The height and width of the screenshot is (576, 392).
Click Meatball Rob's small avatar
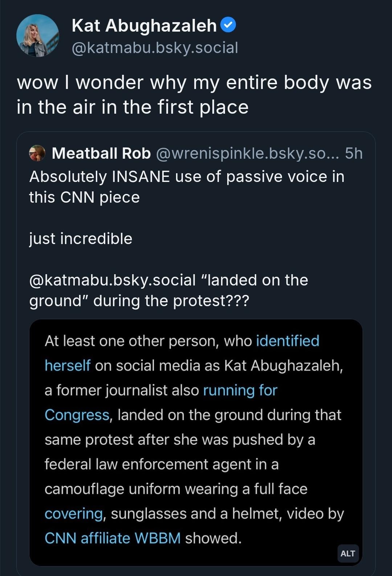point(37,153)
